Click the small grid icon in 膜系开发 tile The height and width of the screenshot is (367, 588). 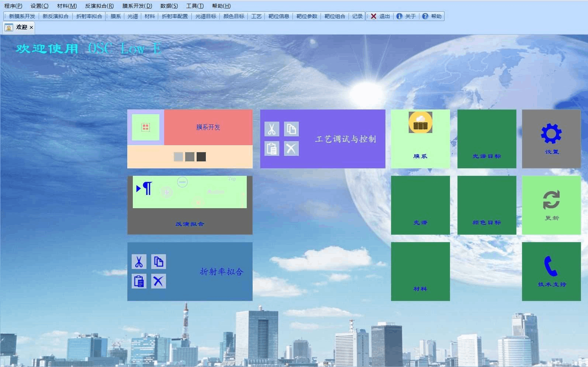pyautogui.click(x=145, y=127)
